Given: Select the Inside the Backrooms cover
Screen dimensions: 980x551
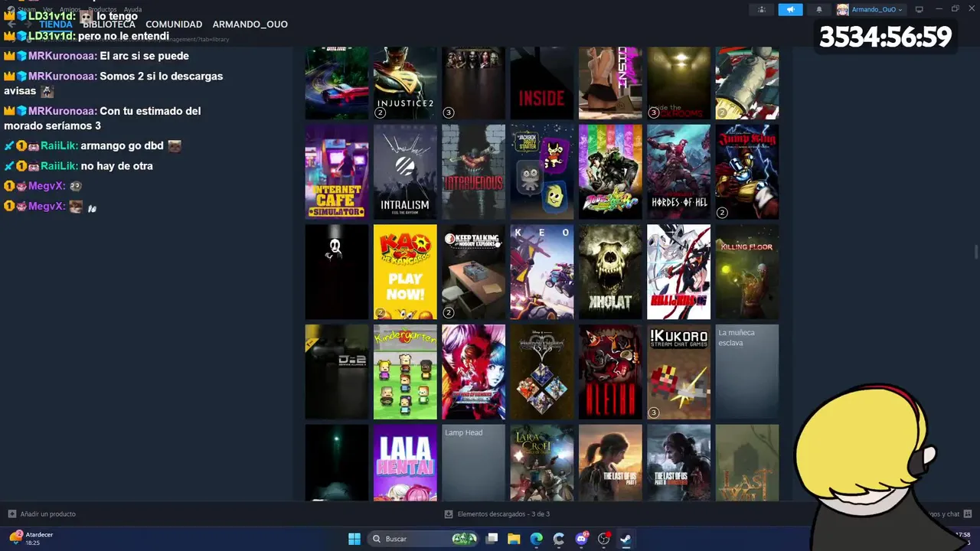Looking at the screenshot, I should pyautogui.click(x=678, y=83).
